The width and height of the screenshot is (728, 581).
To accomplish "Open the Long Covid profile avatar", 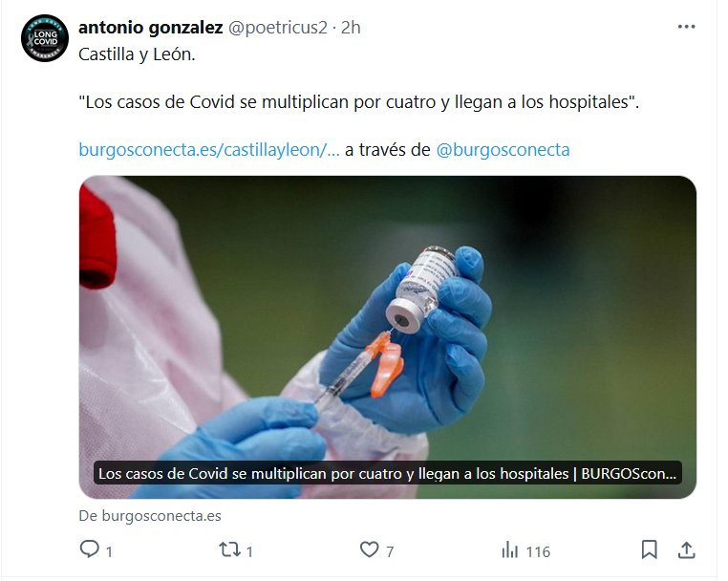I will [45, 38].
